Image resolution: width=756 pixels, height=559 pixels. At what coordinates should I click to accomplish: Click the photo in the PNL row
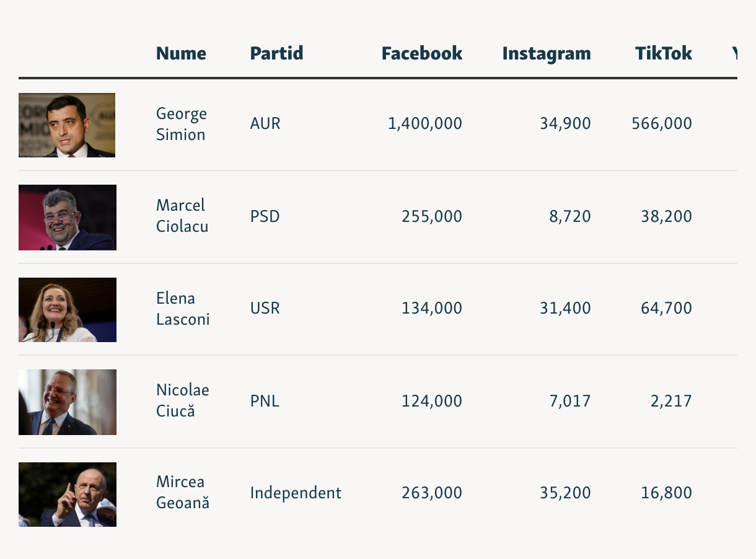pos(68,402)
